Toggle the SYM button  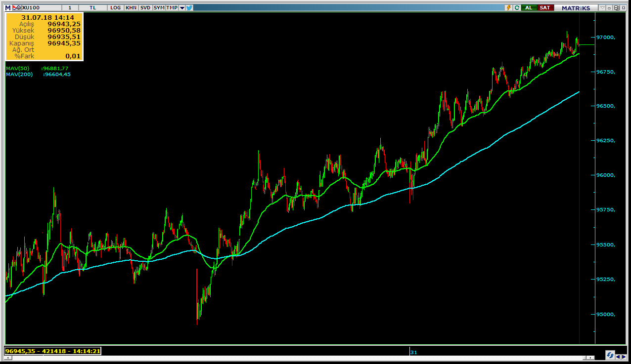[159, 7]
